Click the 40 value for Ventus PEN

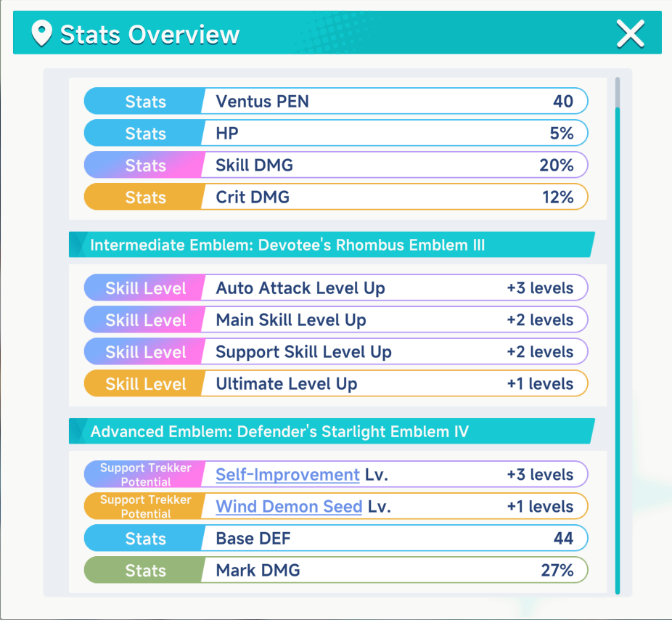point(562,101)
